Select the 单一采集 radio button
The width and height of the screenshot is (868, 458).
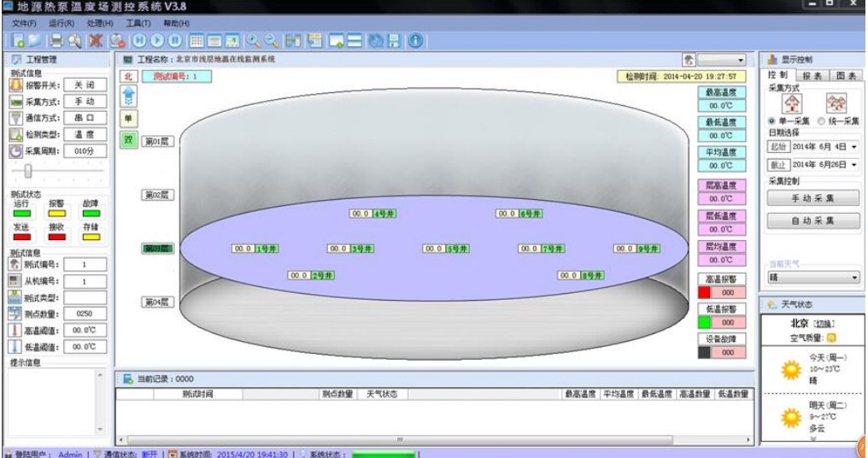(x=771, y=120)
